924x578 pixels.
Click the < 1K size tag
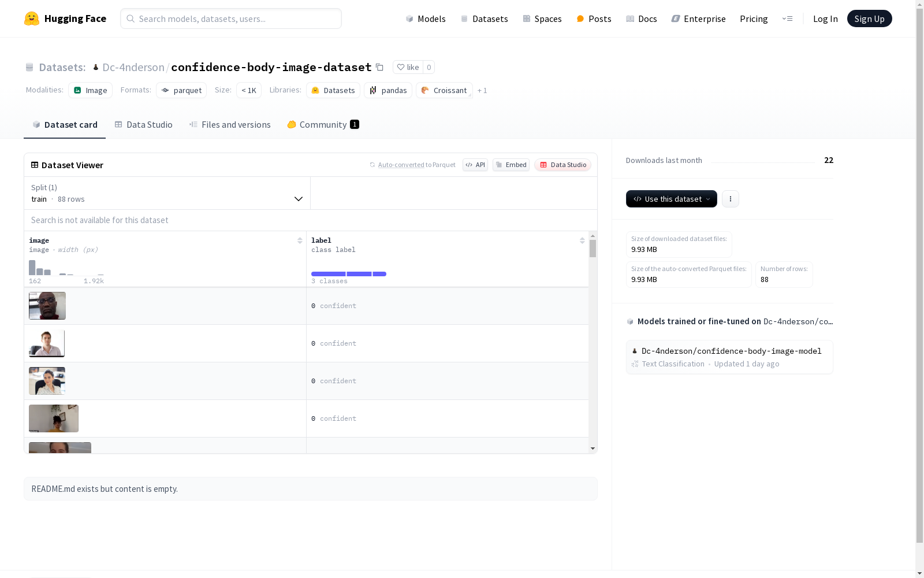249,90
